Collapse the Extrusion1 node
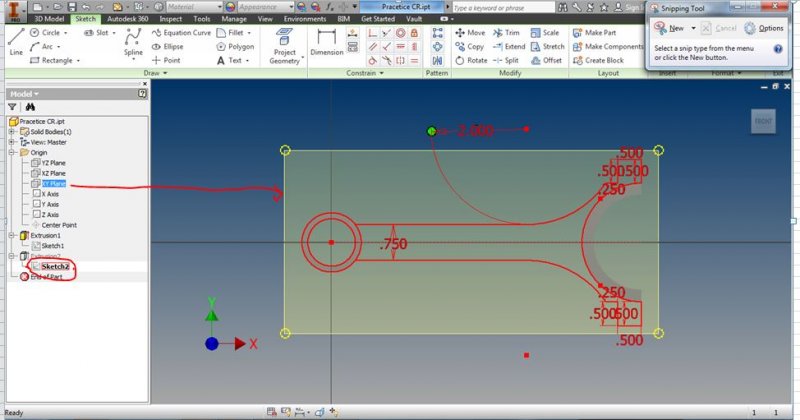 (11, 235)
